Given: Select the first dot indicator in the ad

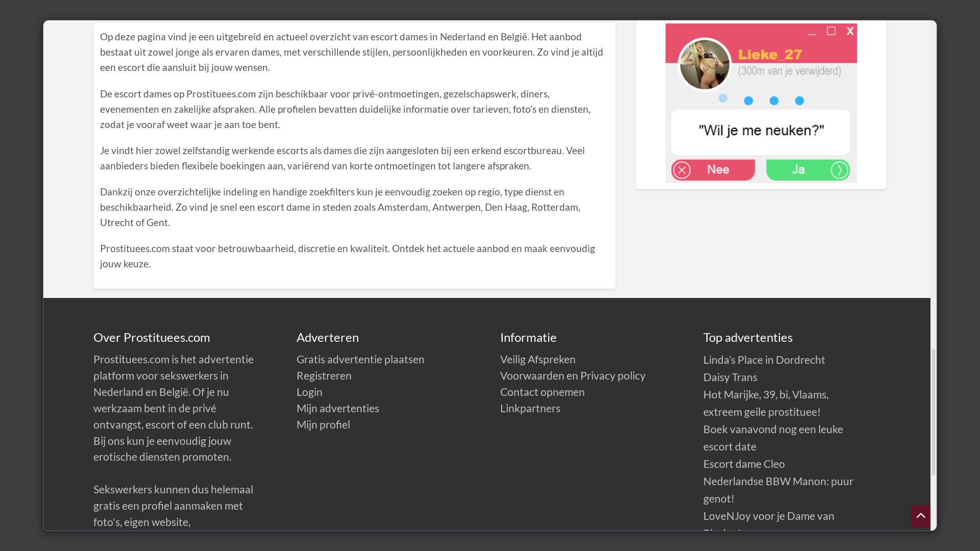Looking at the screenshot, I should [723, 98].
